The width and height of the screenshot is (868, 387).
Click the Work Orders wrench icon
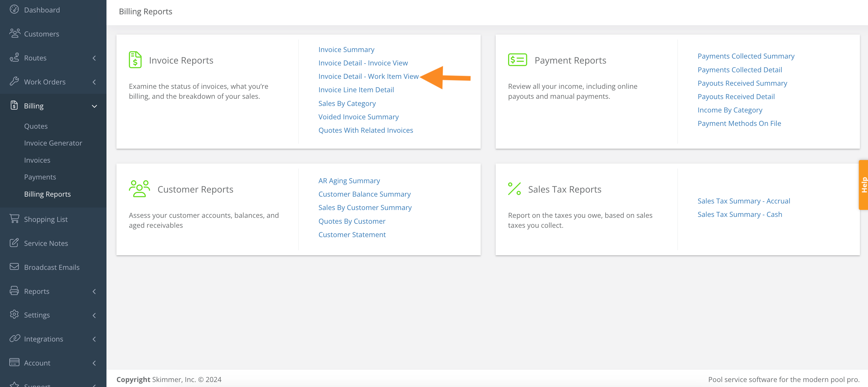pyautogui.click(x=14, y=81)
